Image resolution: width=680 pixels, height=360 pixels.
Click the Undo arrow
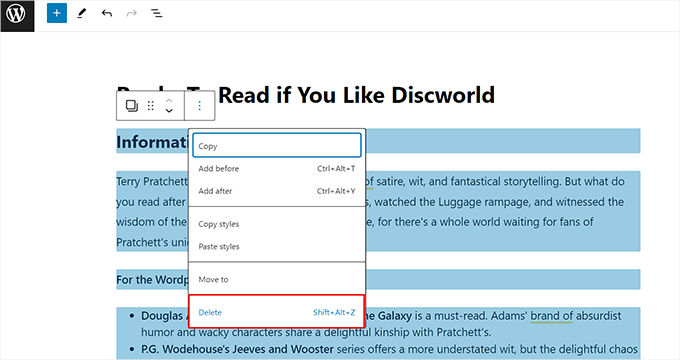107,13
